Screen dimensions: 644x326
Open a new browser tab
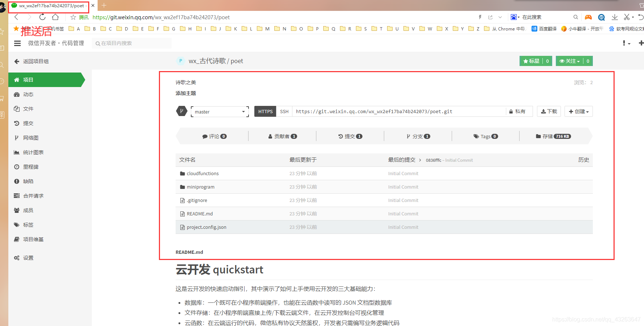[x=104, y=5]
